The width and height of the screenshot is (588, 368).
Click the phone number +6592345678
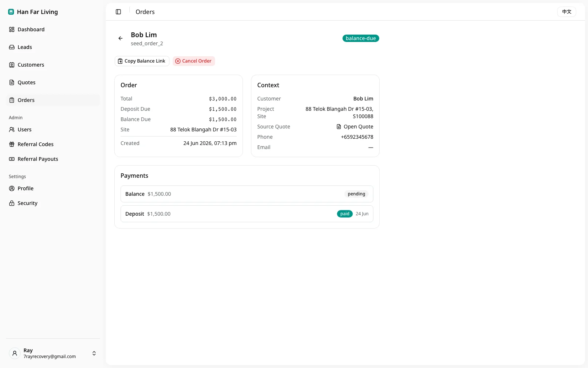[357, 137]
